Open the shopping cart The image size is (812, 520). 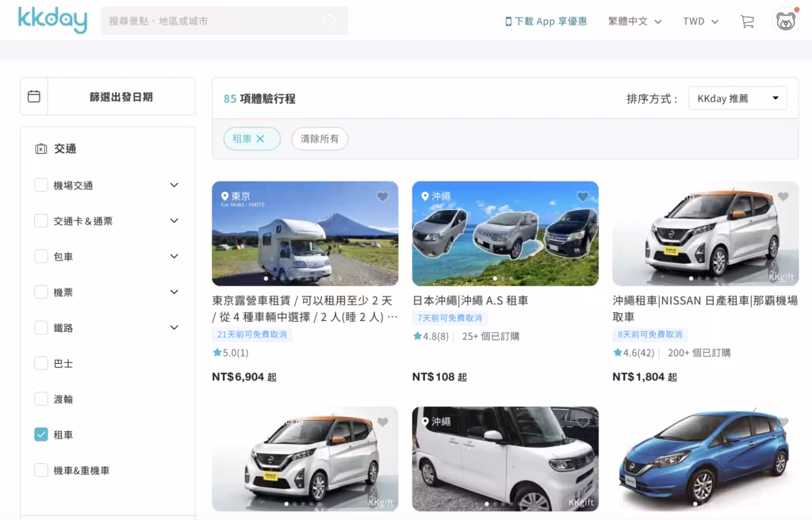click(747, 21)
